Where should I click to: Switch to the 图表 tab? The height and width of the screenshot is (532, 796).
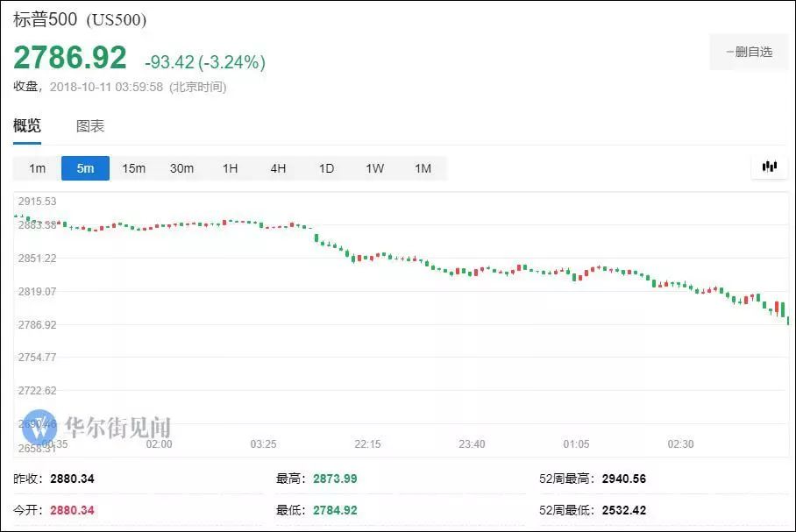click(89, 125)
